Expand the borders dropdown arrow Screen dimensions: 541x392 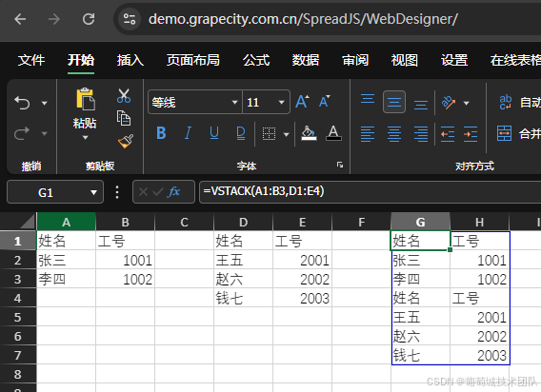click(286, 134)
